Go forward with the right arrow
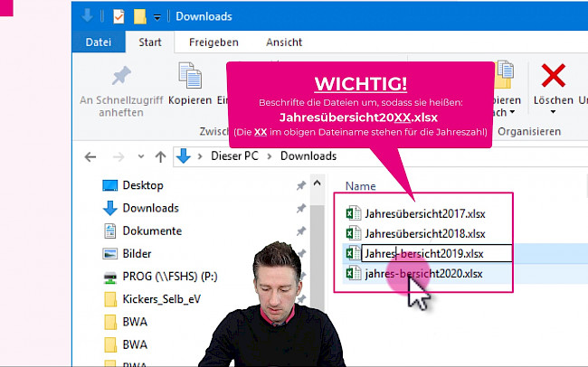Screen dimensions: 588x367 click(119, 156)
